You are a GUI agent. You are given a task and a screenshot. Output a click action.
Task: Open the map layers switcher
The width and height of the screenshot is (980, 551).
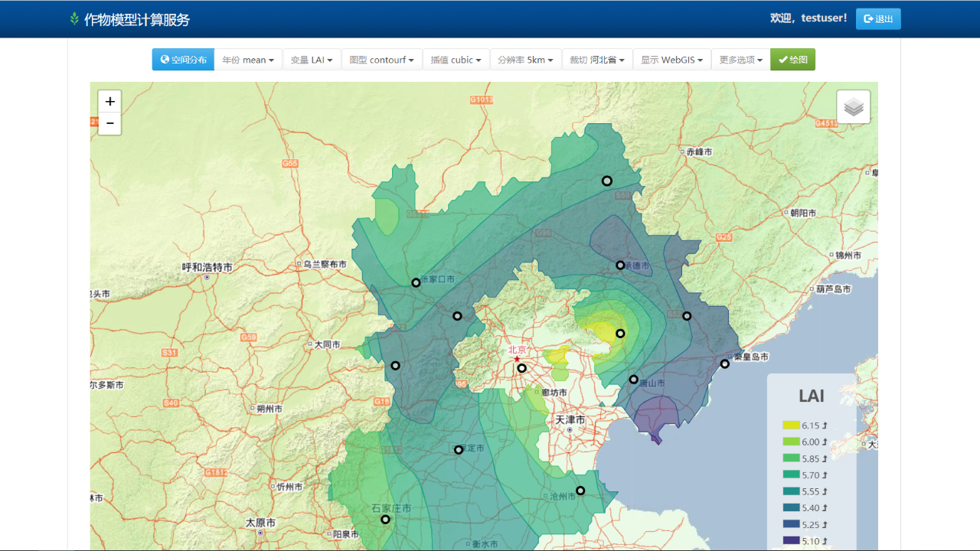[853, 107]
